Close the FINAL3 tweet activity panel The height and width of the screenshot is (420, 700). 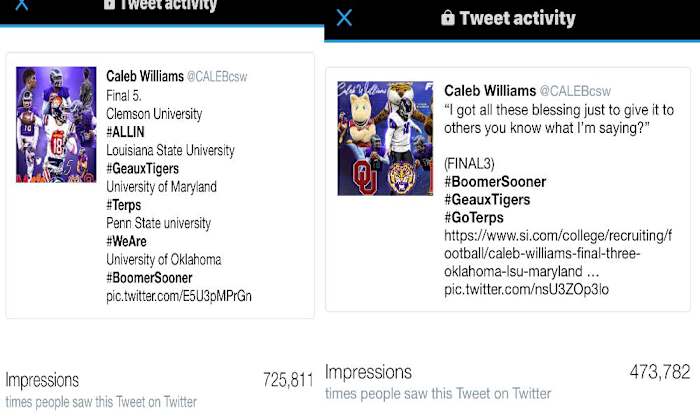tap(344, 18)
